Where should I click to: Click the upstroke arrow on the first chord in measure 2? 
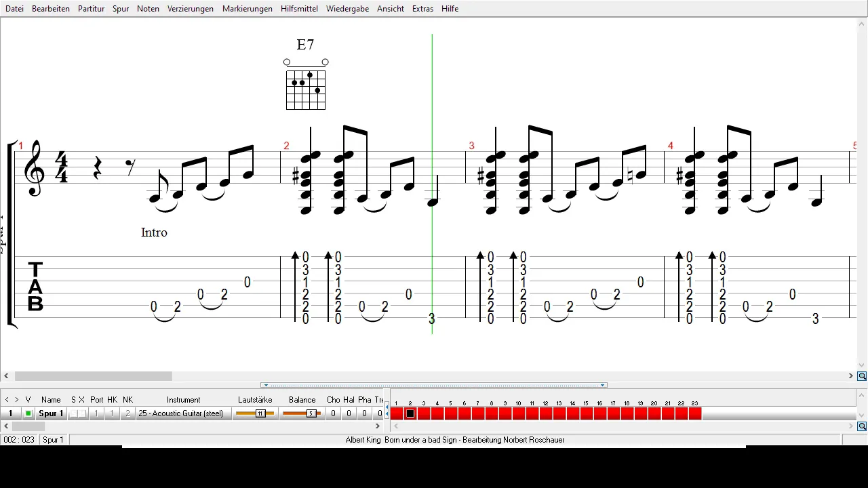coord(295,287)
